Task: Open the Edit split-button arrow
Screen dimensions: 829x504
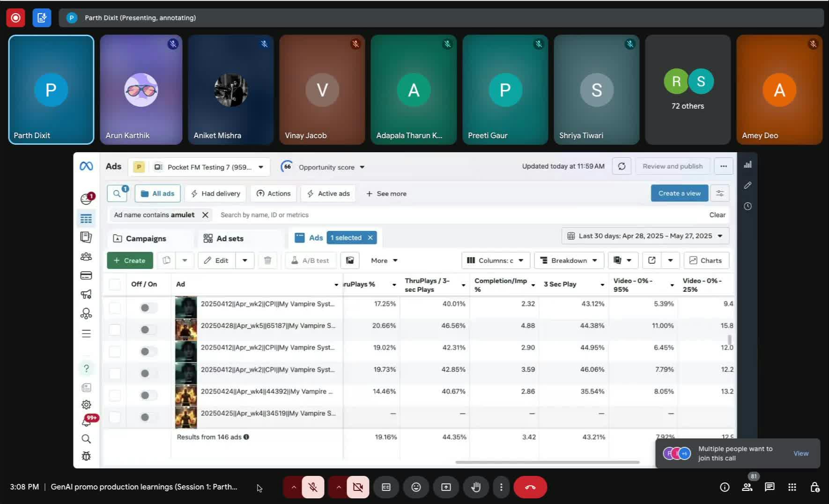Action: point(245,260)
